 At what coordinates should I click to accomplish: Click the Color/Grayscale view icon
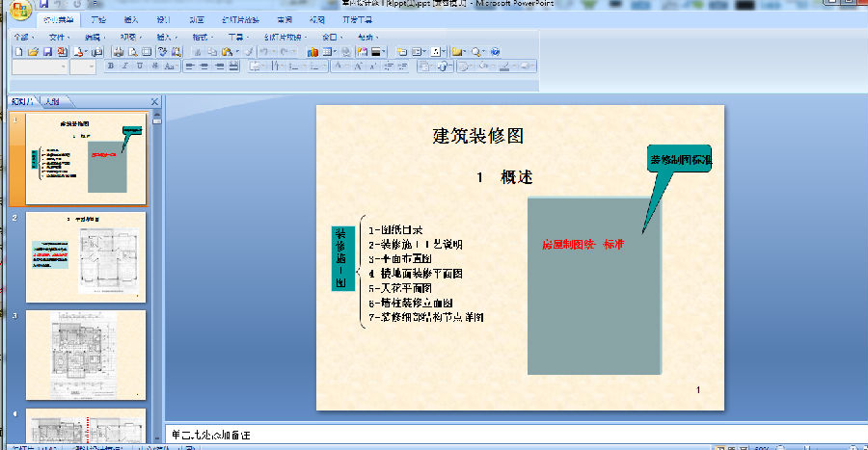pos(376,52)
